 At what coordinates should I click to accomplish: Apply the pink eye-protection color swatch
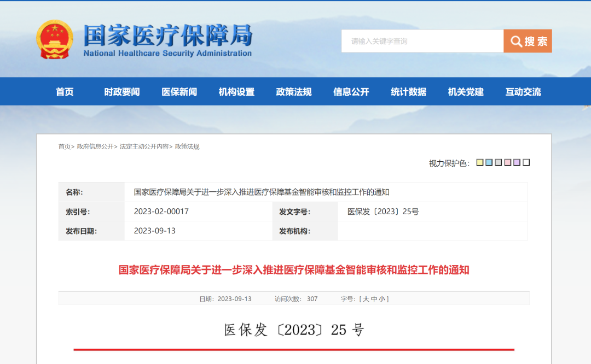point(508,162)
